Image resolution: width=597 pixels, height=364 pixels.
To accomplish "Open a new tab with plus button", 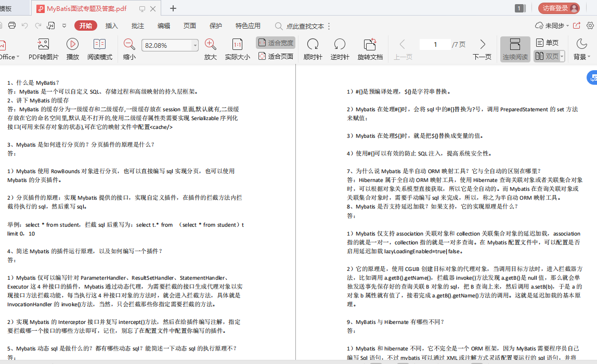I will (x=173, y=8).
